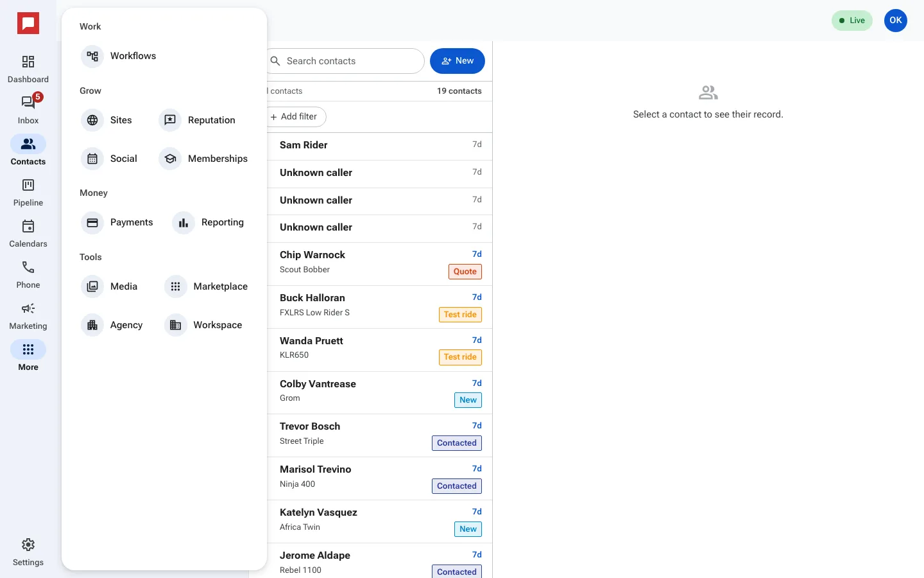Open Sites from the Grow group
The image size is (924, 578).
point(107,120)
